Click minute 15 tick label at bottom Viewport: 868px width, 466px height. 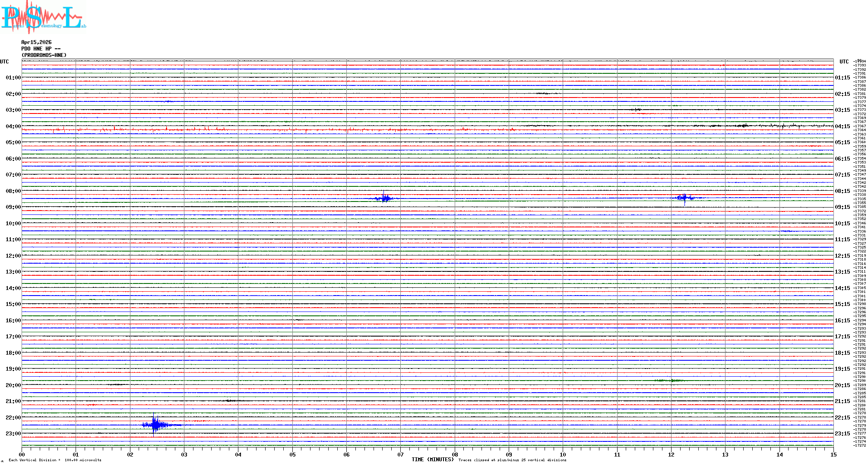833,454
